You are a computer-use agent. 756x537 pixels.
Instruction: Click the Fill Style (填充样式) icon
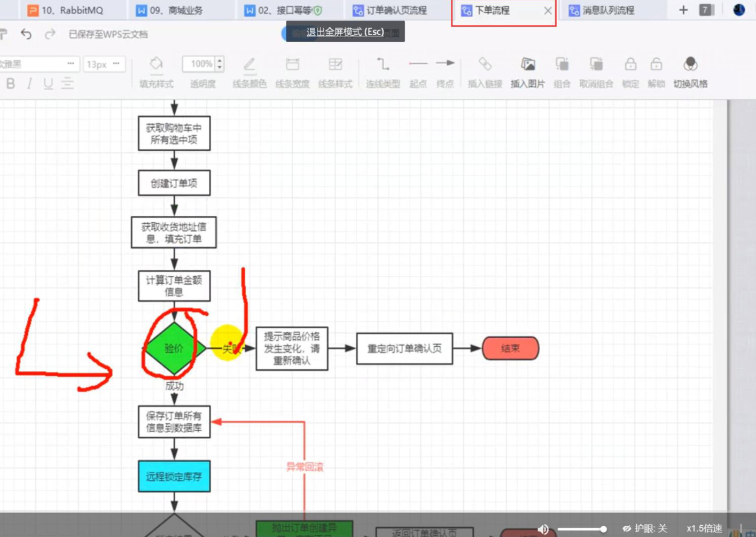(x=156, y=64)
